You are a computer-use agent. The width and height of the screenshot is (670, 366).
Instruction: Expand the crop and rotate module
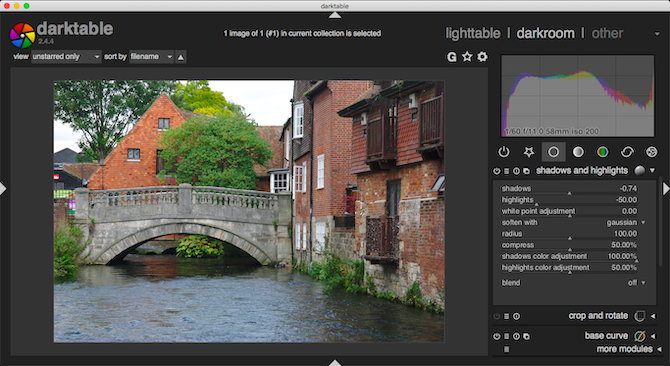click(x=652, y=316)
